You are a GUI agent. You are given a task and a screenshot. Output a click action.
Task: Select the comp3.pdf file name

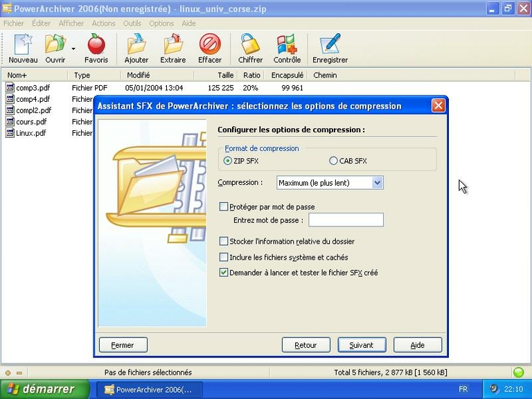pyautogui.click(x=33, y=88)
